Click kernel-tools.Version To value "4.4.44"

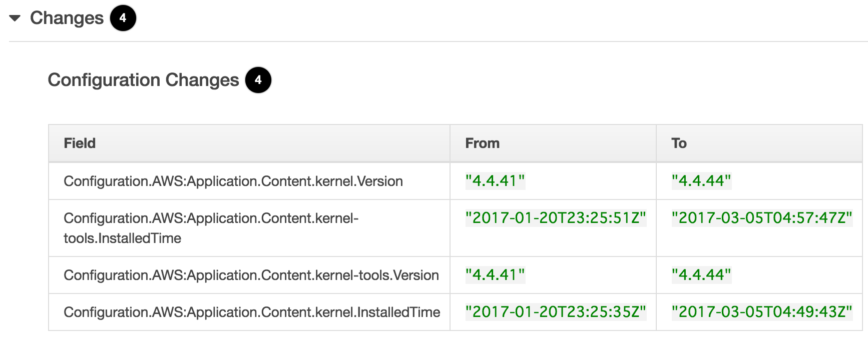(x=701, y=275)
